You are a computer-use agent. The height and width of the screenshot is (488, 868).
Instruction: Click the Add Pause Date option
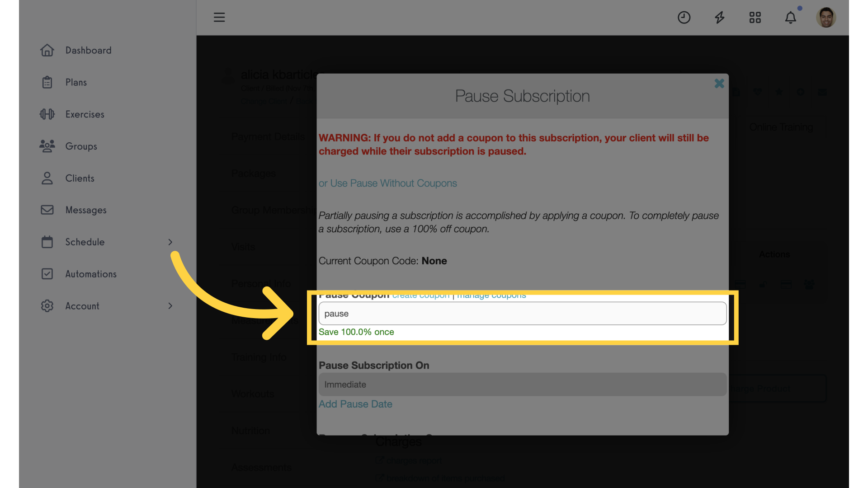(x=355, y=404)
